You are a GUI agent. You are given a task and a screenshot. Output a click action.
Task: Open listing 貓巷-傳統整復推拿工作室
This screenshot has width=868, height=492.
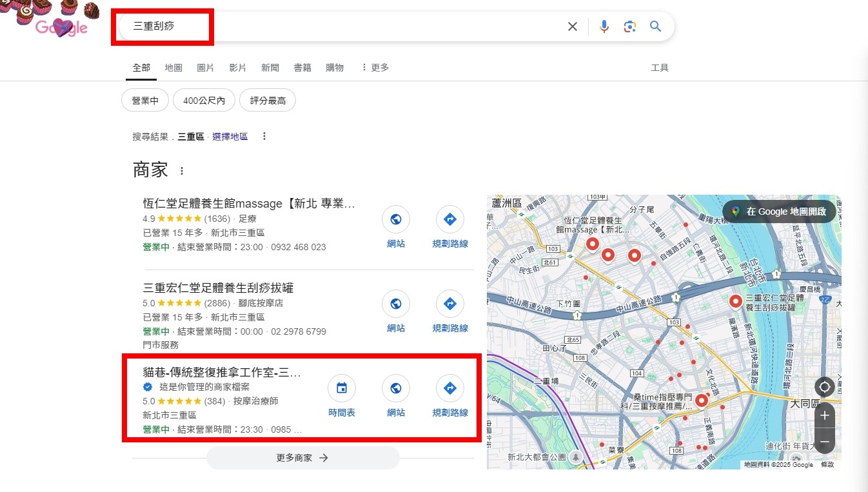[222, 373]
